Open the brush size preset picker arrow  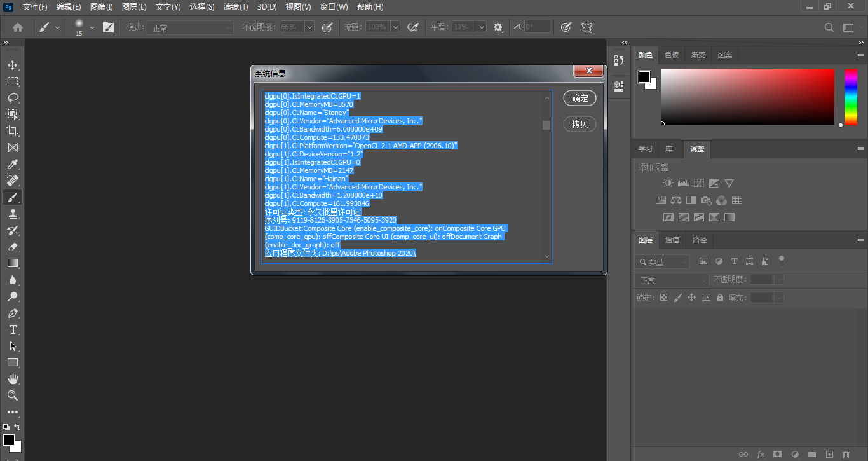pyautogui.click(x=92, y=27)
